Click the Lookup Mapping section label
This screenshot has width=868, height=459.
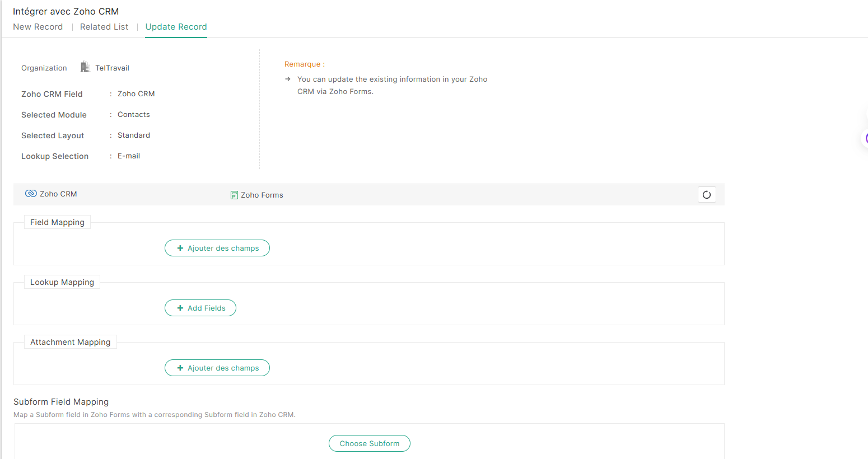(62, 282)
